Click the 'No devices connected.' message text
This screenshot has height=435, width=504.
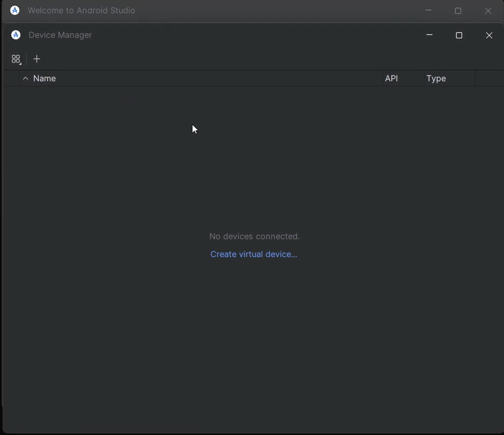[254, 236]
